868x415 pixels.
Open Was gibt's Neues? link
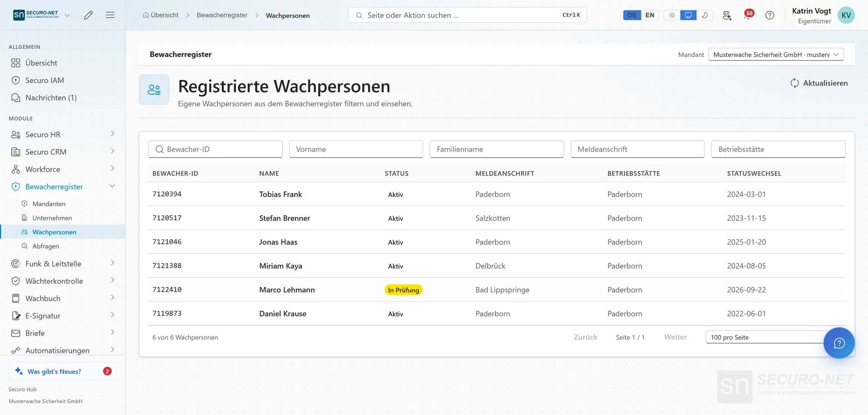[63, 371]
